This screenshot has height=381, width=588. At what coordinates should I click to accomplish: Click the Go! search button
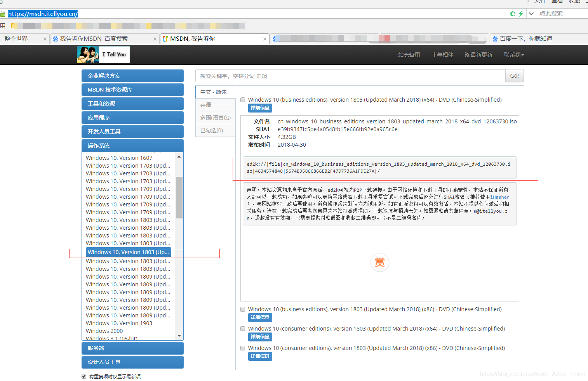point(515,76)
